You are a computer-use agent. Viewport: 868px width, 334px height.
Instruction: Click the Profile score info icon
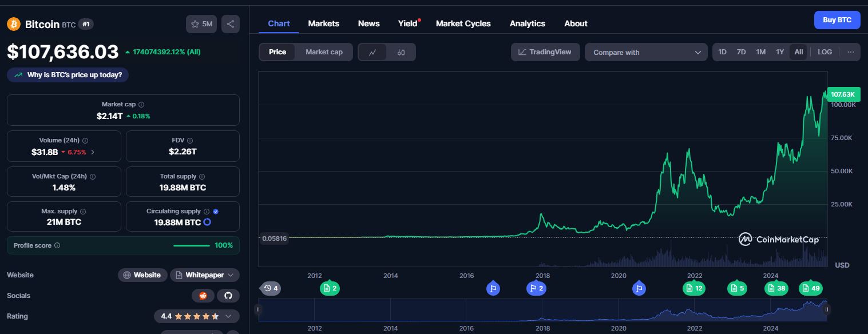[x=57, y=245]
